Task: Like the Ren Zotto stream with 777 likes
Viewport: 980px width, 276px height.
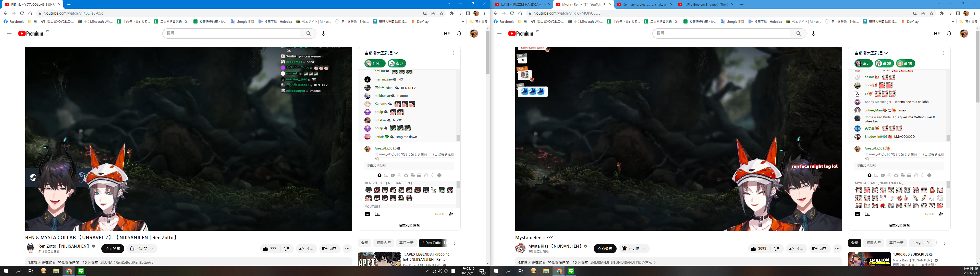Action: click(270, 249)
